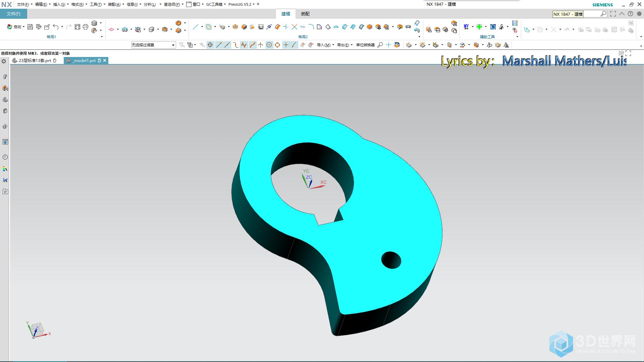Open the 插入(S) menu

tap(61, 4)
